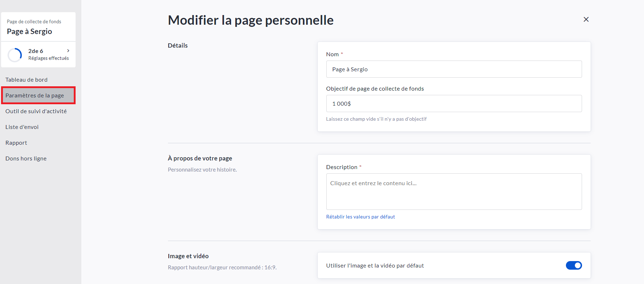Click inside the Description text area

click(453, 192)
